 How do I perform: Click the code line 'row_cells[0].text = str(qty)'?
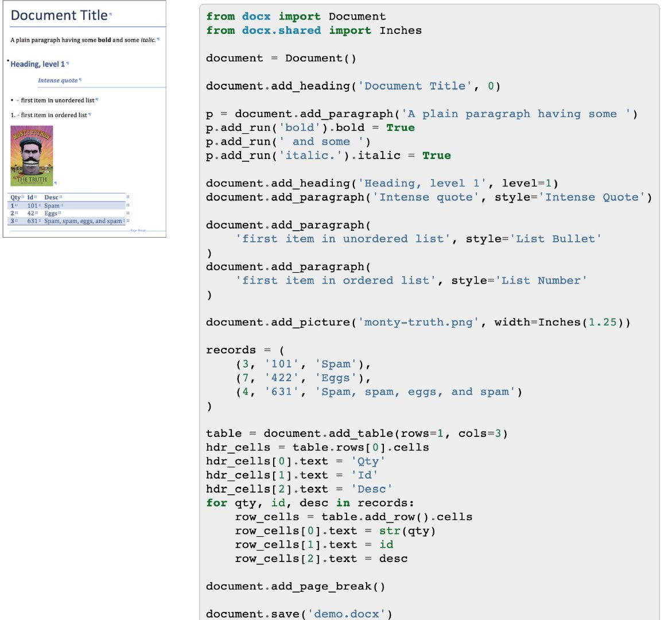[336, 531]
